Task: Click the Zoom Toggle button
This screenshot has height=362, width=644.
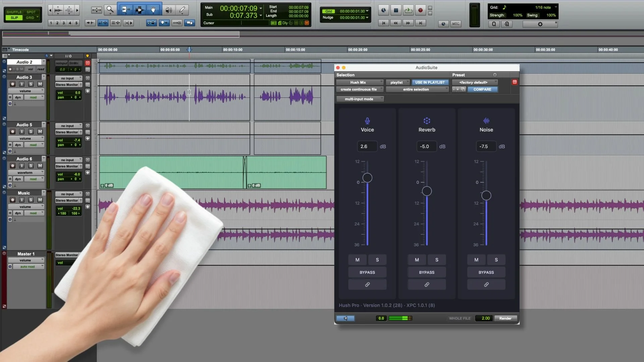Action: (97, 10)
